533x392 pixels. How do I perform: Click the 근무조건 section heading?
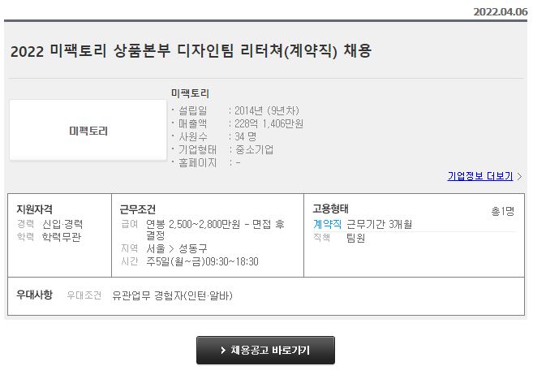coord(137,209)
